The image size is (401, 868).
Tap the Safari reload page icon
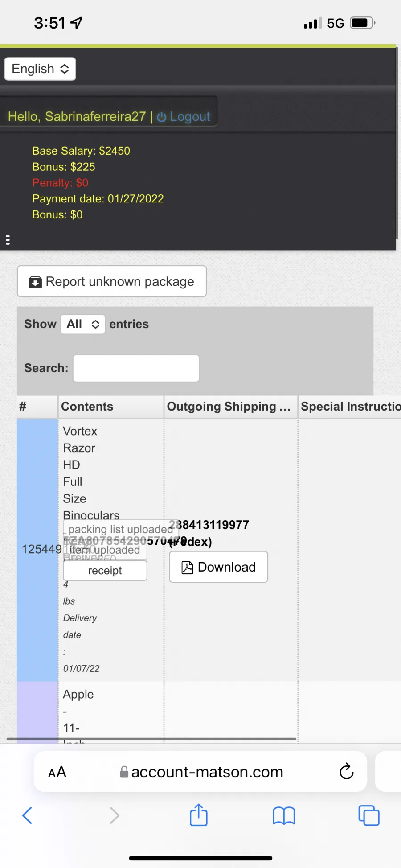click(346, 771)
